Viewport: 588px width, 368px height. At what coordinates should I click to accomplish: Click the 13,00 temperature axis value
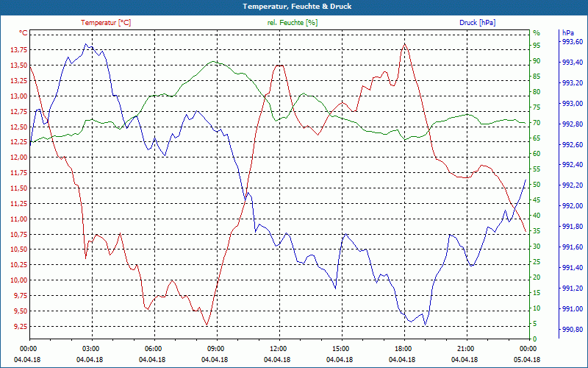click(19, 96)
